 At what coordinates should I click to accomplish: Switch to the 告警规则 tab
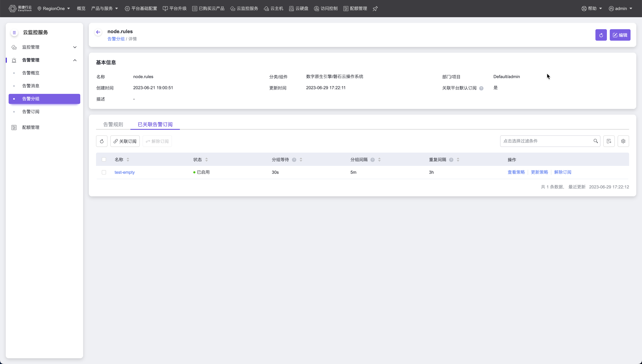tap(113, 124)
